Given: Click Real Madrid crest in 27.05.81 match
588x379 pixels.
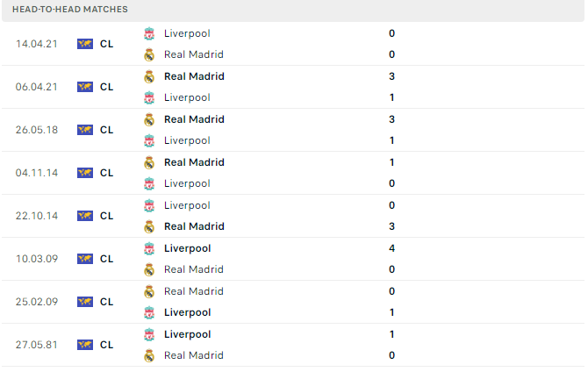Looking at the screenshot, I should 149,356.
